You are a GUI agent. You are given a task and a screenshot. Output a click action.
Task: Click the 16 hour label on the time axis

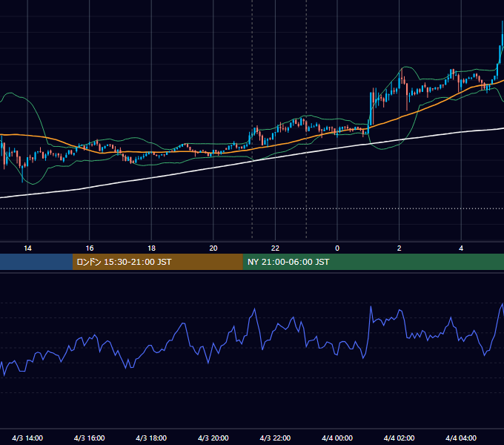(x=90, y=248)
